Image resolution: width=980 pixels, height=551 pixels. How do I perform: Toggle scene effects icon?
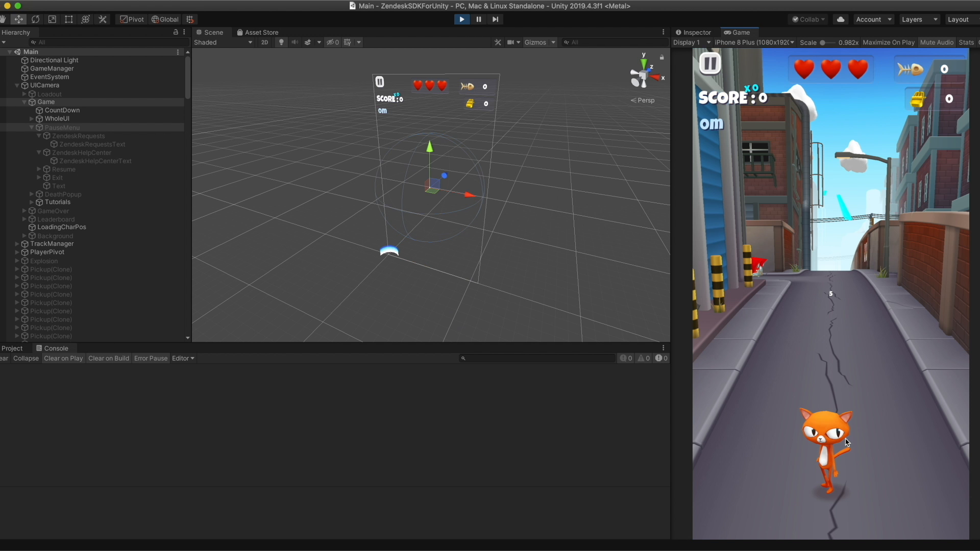coord(308,42)
